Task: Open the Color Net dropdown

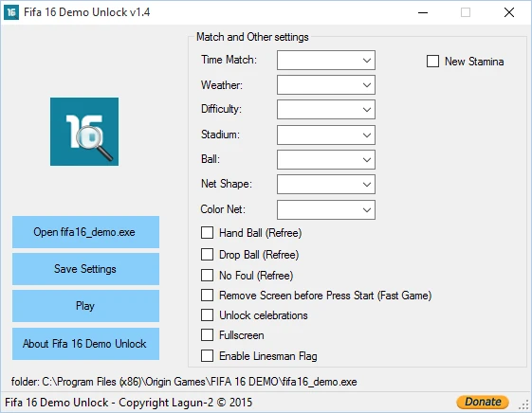Action: pos(326,209)
